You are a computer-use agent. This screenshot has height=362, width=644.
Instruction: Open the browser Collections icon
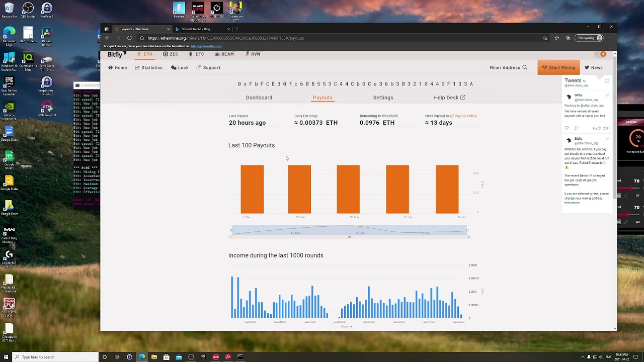[568, 38]
